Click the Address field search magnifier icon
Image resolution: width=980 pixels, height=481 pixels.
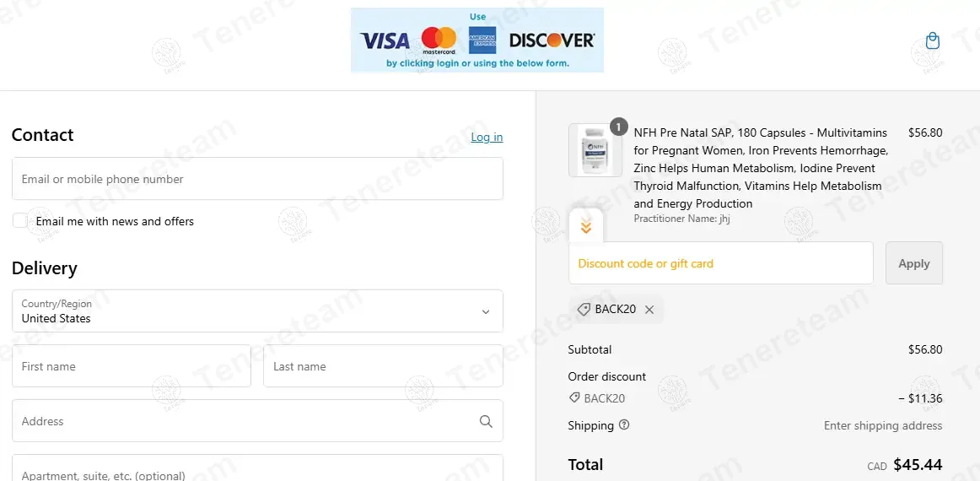coord(486,421)
